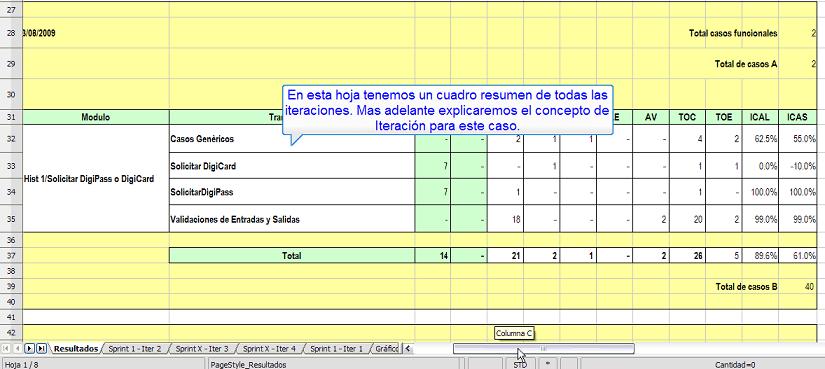Click the TOC column header cell
This screenshot has height=369, width=825.
click(687, 117)
